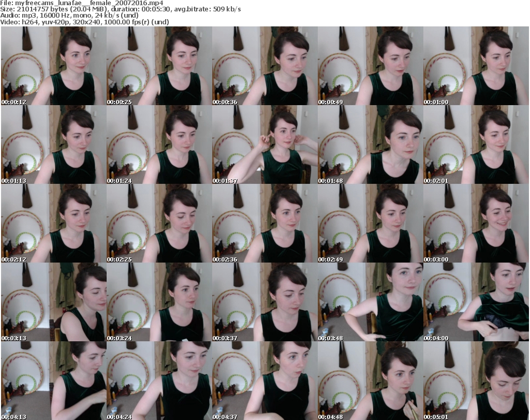
Task: Select the frame at 00:00:49
Action: point(370,66)
